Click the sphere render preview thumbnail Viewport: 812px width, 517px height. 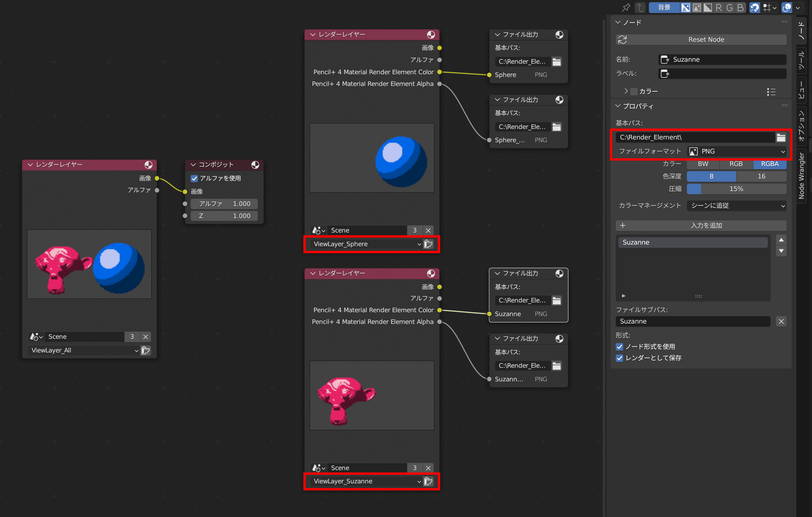pos(372,158)
